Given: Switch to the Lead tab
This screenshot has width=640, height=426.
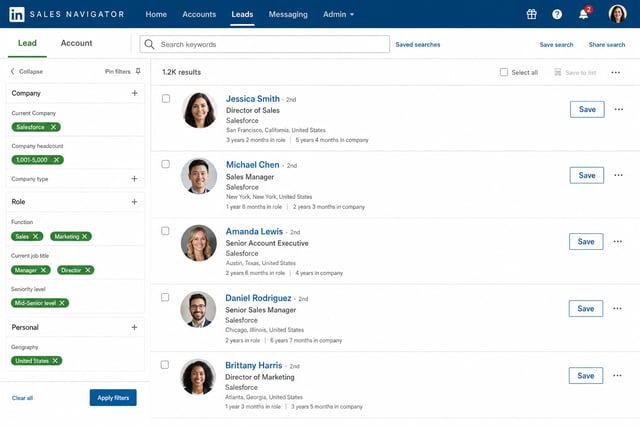Looking at the screenshot, I should pos(27,43).
